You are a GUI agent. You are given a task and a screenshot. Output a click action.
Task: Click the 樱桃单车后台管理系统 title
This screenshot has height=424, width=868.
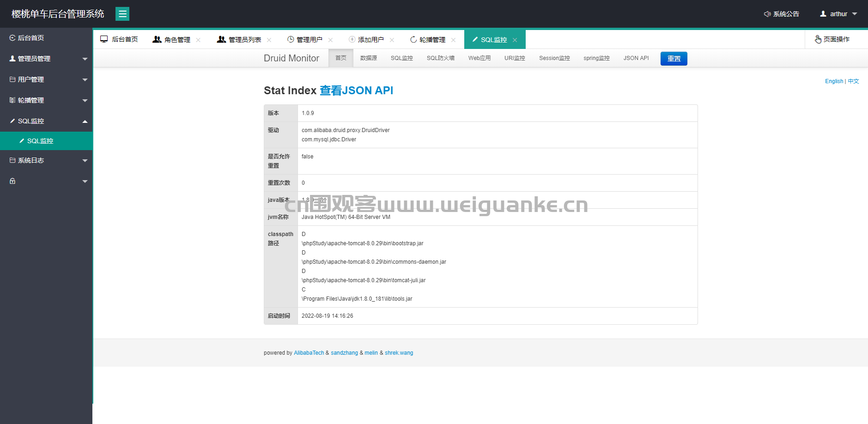coord(58,14)
